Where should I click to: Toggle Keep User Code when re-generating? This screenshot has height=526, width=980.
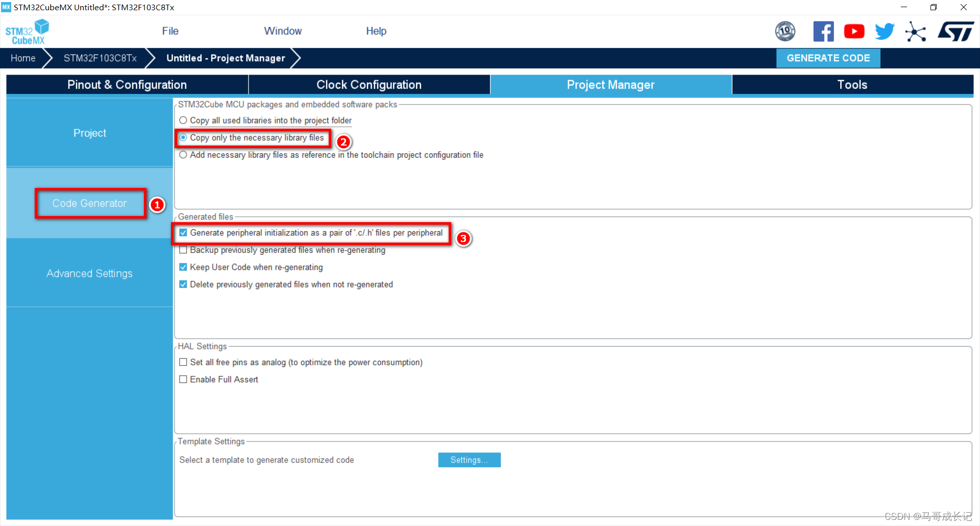[183, 267]
